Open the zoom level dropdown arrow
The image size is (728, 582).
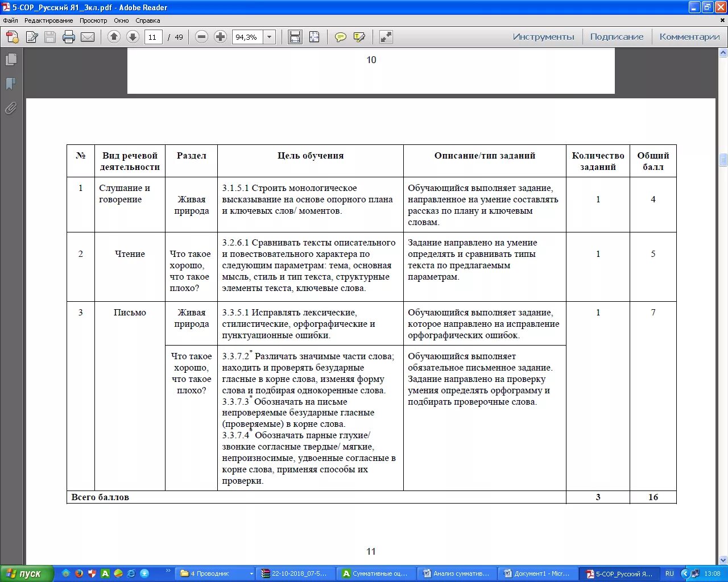pyautogui.click(x=270, y=37)
